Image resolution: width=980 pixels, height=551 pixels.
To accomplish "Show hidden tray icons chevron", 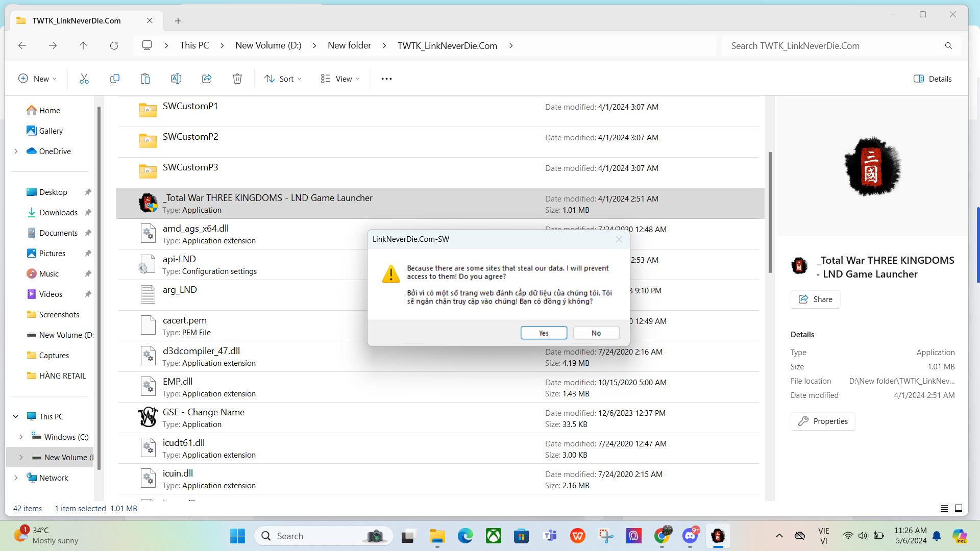I will (x=779, y=536).
